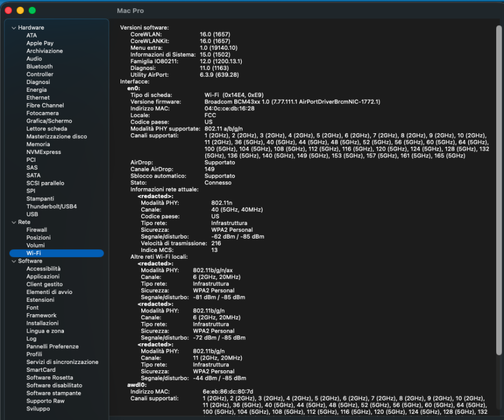
Task: Open Archiviazione in the sidebar
Action: click(44, 51)
